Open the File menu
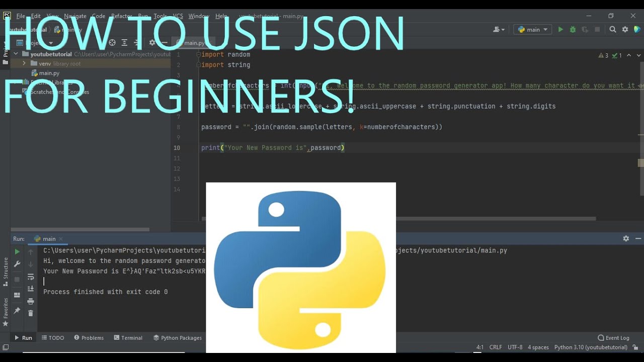The width and height of the screenshot is (644, 362). point(21,16)
